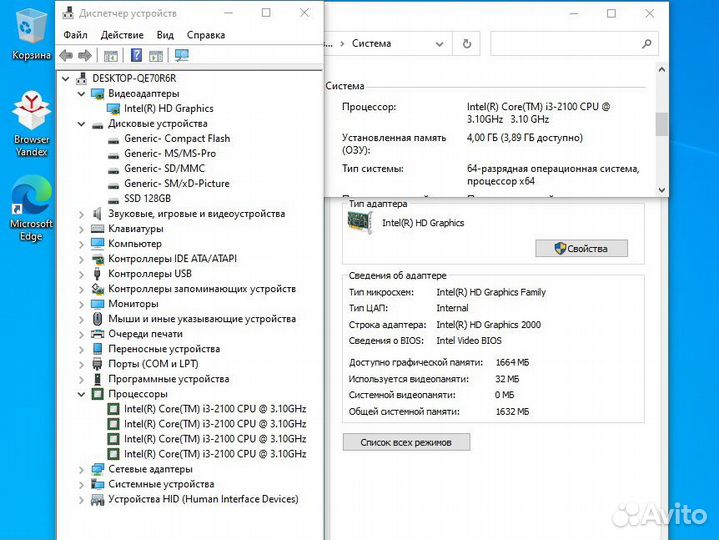The width and height of the screenshot is (719, 540).
Task: Collapse the DESKTOP-QE70R6R root node
Action: coord(66,79)
